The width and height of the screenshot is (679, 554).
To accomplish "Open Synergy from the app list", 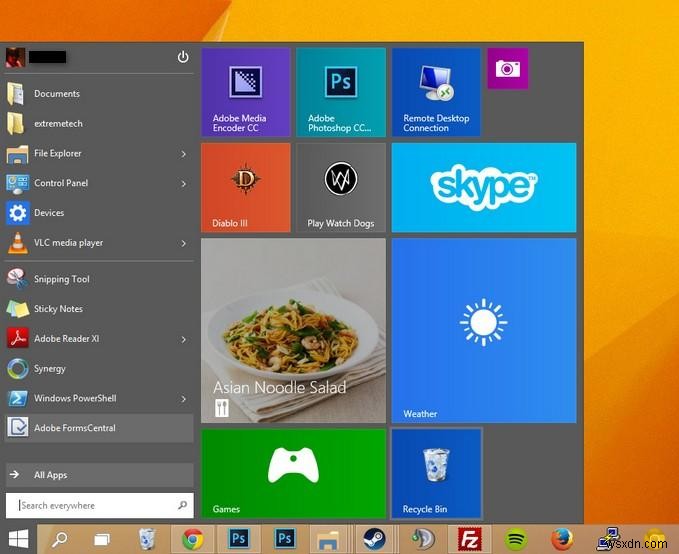I will [x=99, y=369].
